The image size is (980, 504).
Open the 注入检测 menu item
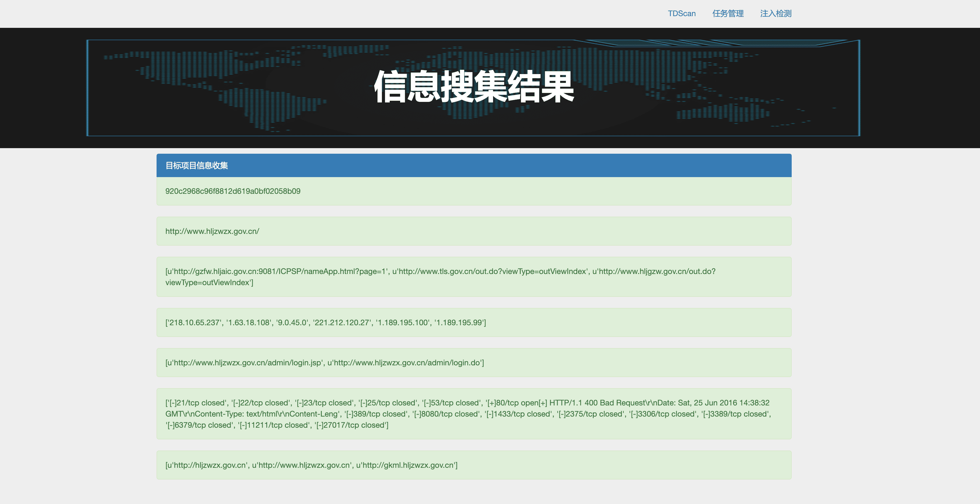(x=775, y=14)
